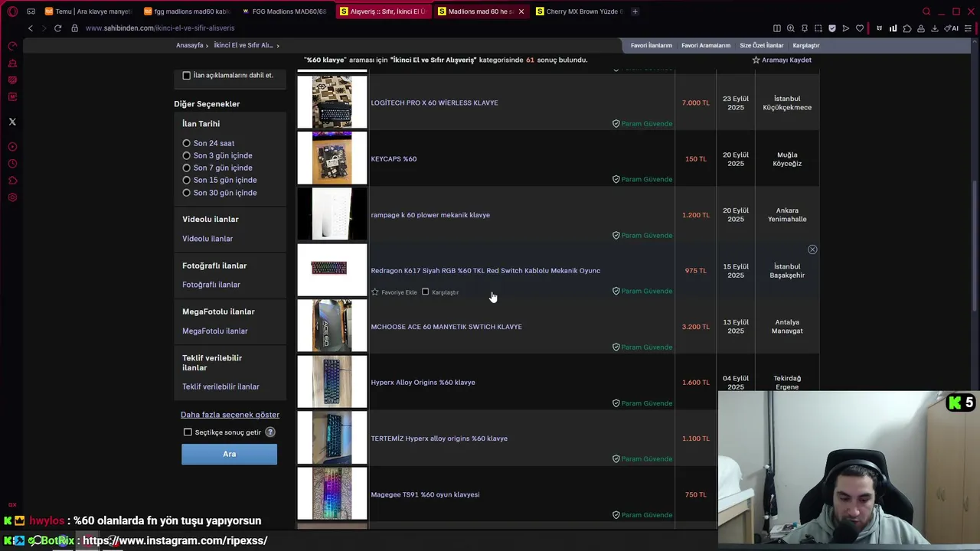
Task: Reload the current page
Action: click(57, 28)
